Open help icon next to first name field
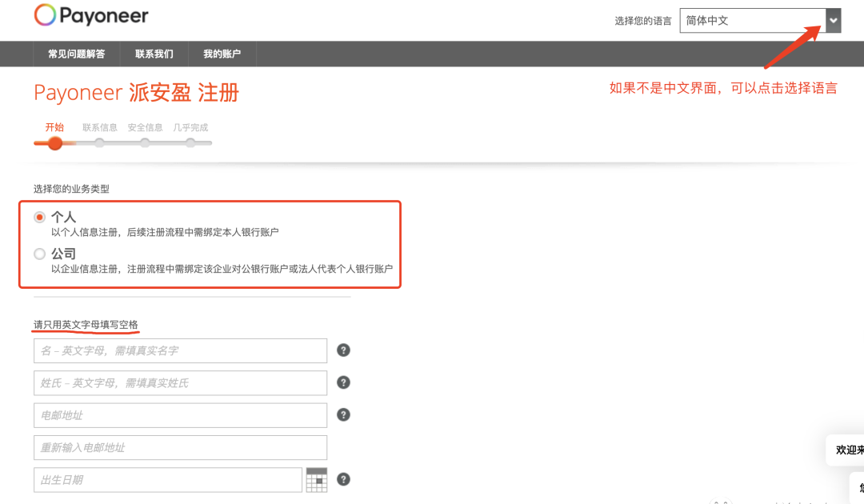864x504 pixels. 343,350
